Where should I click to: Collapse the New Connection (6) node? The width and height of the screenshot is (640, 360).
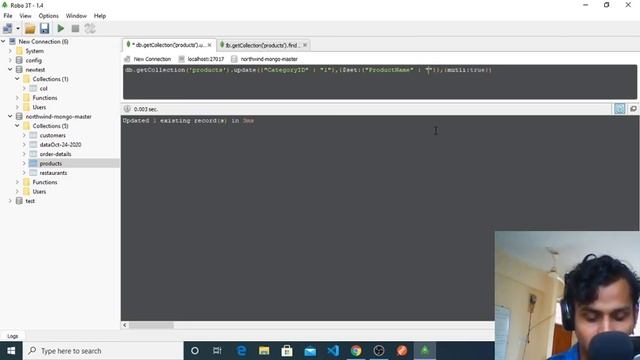point(3,41)
